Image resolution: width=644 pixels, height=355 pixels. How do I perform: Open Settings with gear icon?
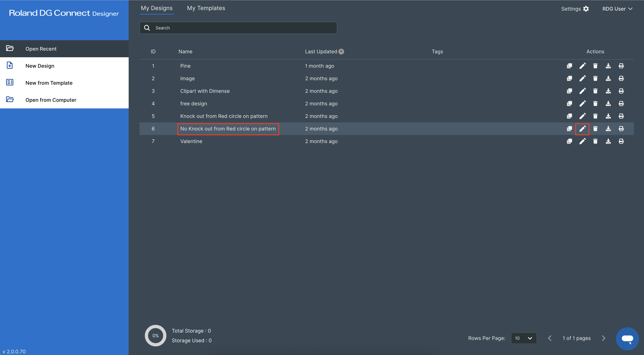(x=575, y=9)
